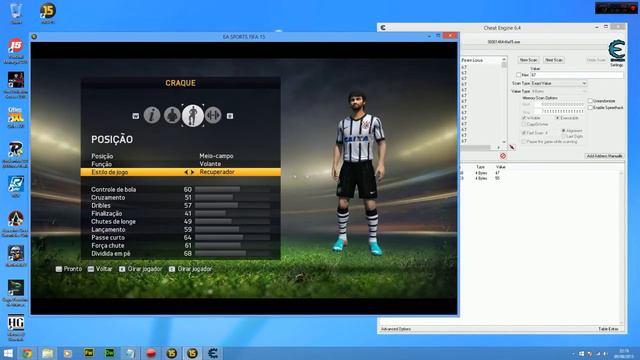Click the Type column header in address table
Image resolution: width=640 pixels, height=360 pixels.
pos(480,167)
